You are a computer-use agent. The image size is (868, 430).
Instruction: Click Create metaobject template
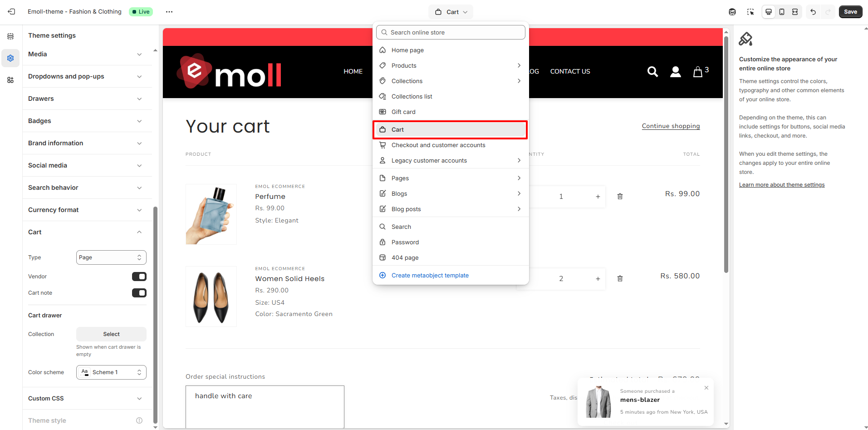pyautogui.click(x=451, y=275)
